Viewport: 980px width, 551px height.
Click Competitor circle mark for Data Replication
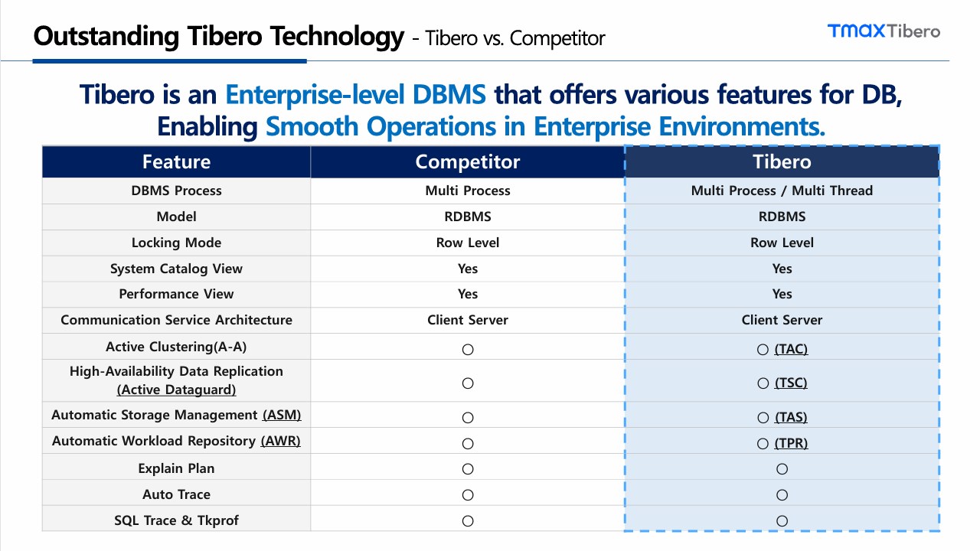pos(468,383)
